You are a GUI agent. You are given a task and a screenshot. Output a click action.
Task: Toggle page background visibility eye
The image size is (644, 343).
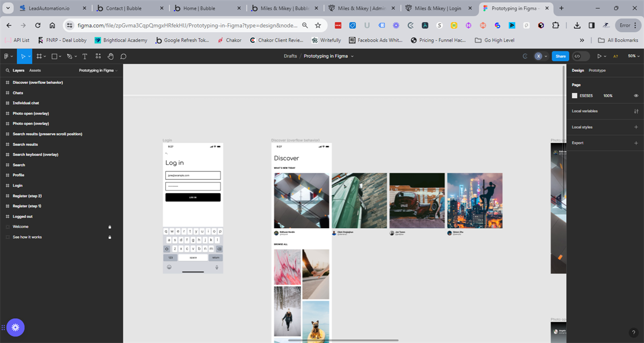click(x=636, y=96)
